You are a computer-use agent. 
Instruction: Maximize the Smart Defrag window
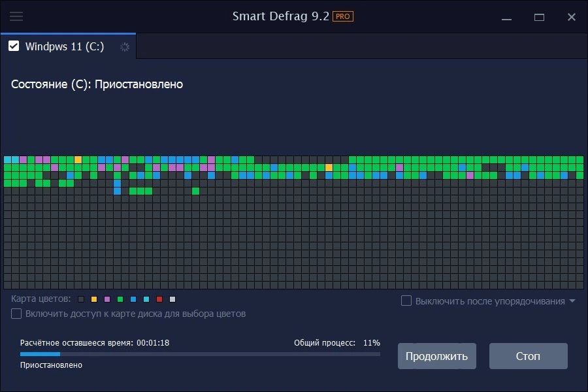pyautogui.click(x=539, y=17)
